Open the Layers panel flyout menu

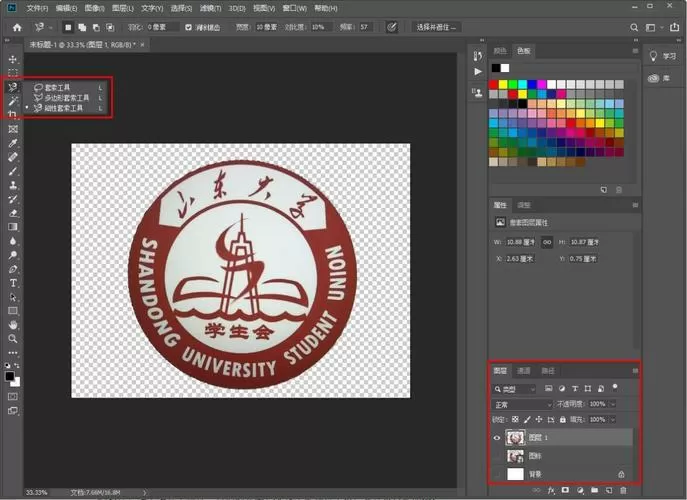(x=635, y=371)
